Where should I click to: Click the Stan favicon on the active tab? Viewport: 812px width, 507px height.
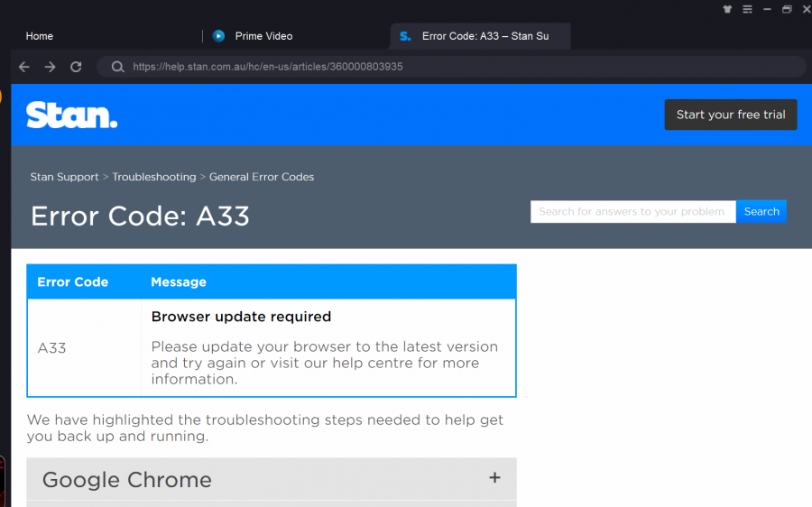[x=405, y=36]
